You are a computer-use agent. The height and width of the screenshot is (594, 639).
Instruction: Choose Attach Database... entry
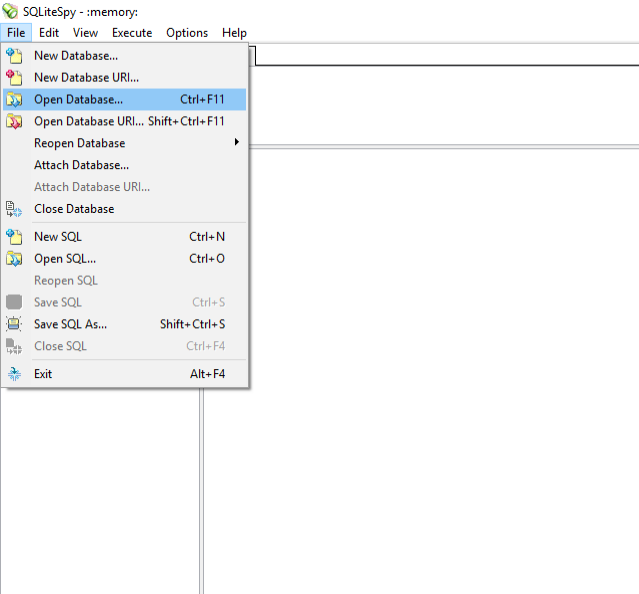point(124,165)
